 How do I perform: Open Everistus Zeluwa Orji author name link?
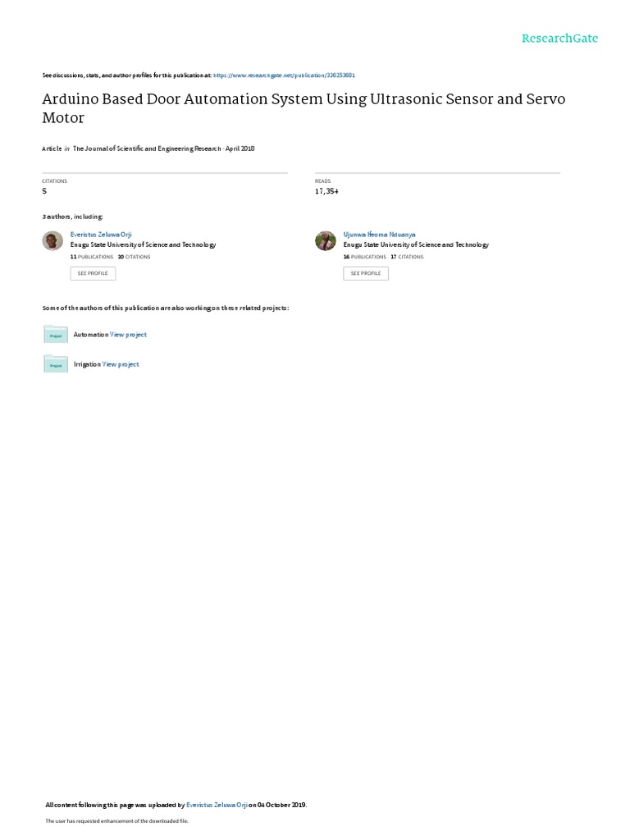(x=101, y=235)
